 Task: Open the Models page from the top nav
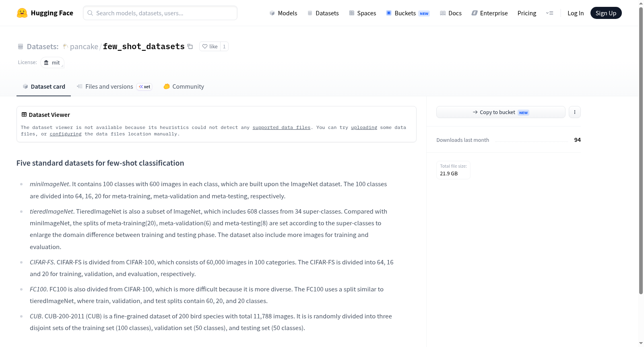pyautogui.click(x=283, y=13)
